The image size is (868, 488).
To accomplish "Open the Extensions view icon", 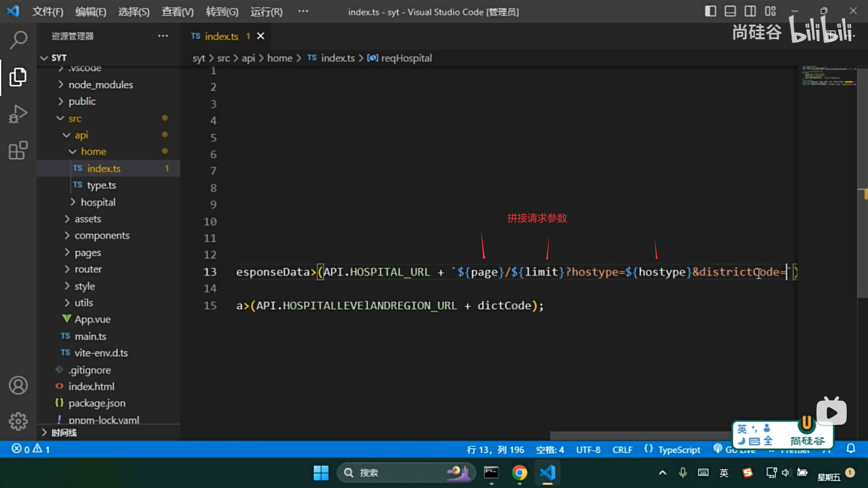I will (x=18, y=150).
